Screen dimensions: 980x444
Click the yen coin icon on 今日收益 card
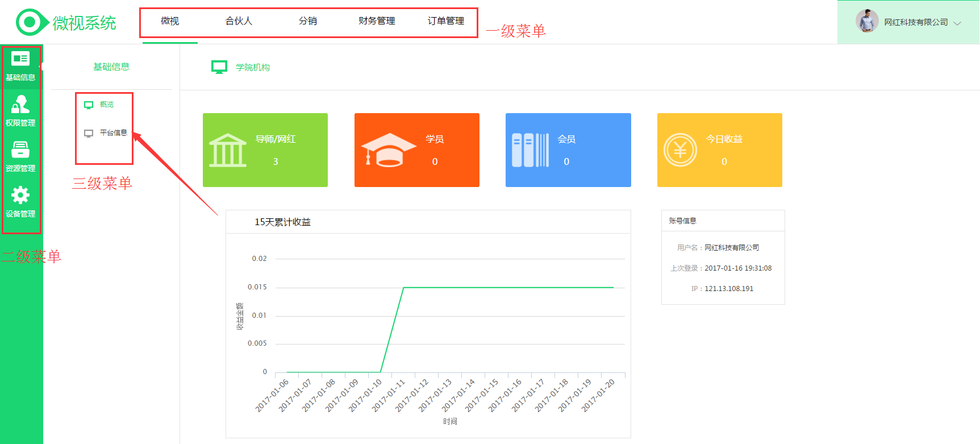pos(680,150)
